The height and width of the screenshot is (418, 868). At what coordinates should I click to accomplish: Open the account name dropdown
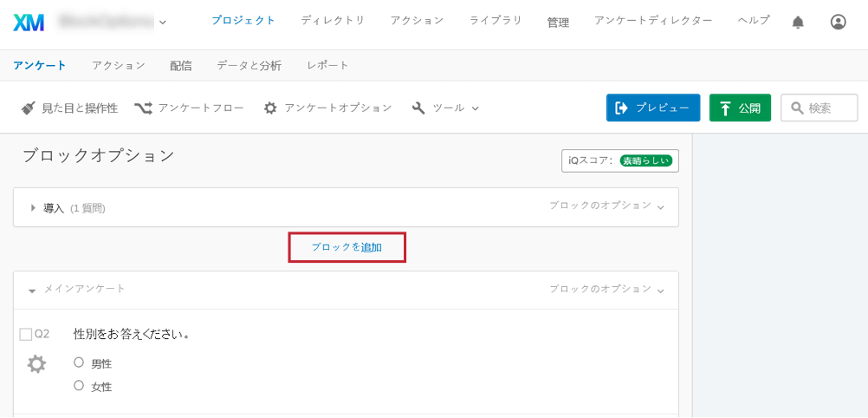point(162,23)
